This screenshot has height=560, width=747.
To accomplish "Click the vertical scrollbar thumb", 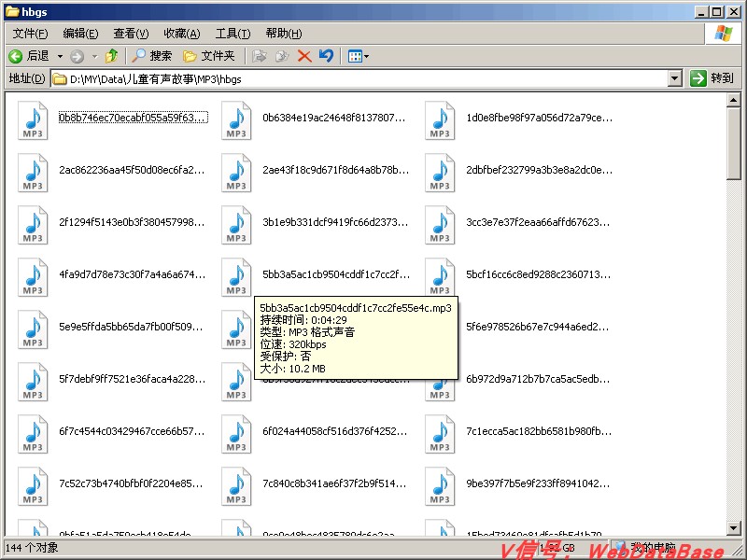I will 733,144.
